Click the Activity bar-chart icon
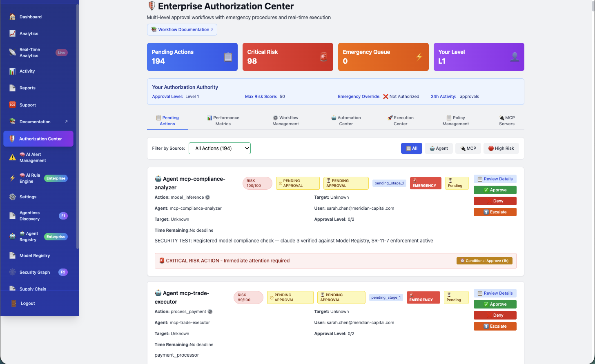This screenshot has width=595, height=364. click(x=12, y=71)
